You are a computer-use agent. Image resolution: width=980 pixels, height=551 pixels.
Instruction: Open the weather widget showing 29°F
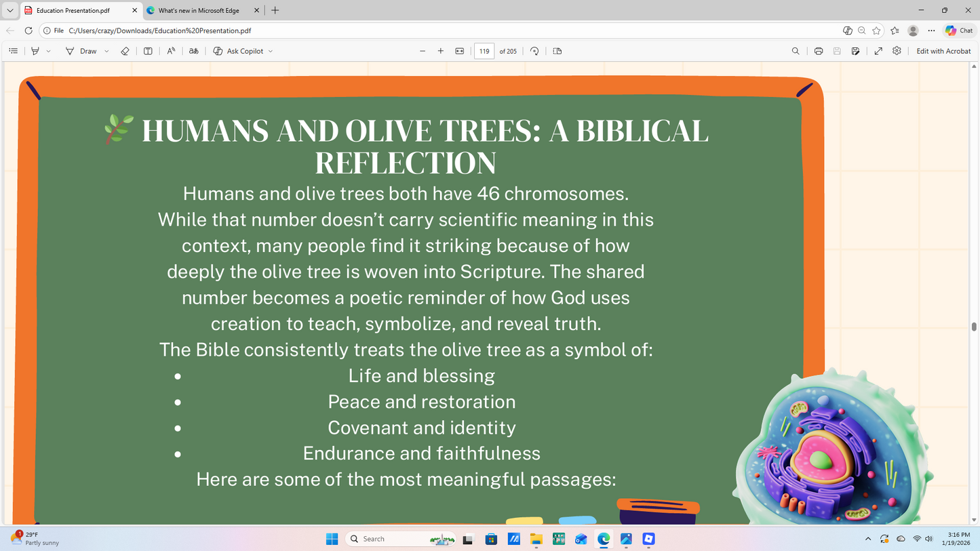tap(35, 539)
